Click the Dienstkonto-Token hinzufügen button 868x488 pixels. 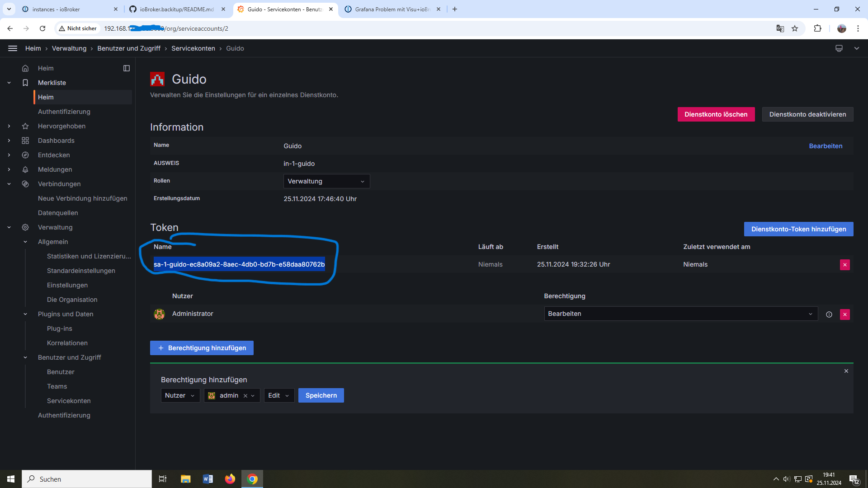(x=798, y=229)
